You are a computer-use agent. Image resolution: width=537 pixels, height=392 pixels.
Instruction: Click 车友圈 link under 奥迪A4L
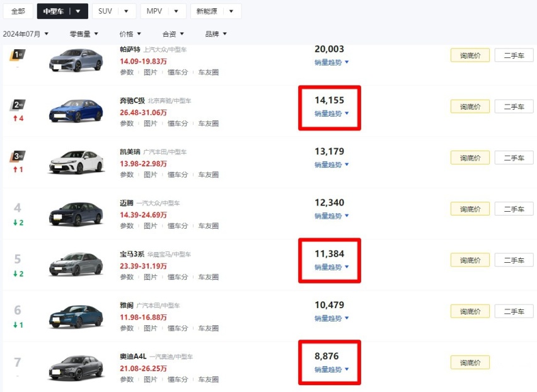(x=208, y=379)
